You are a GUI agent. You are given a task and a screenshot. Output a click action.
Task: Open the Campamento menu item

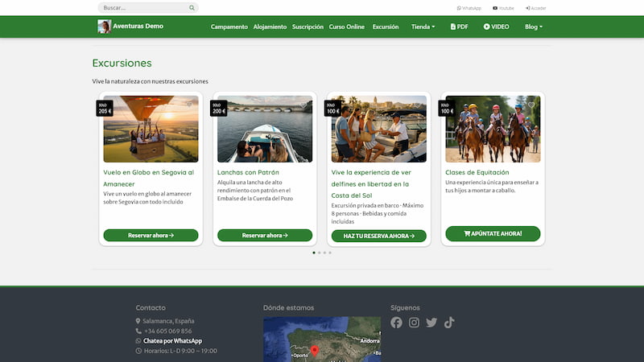229,27
